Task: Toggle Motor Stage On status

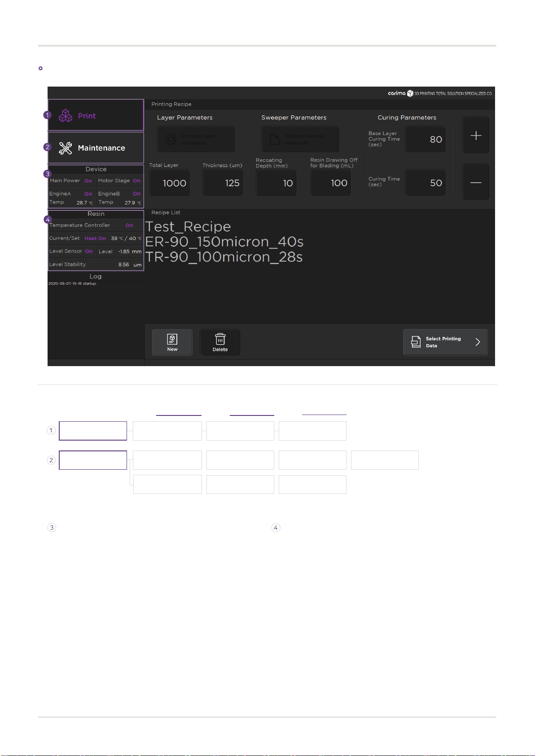Action: click(x=137, y=181)
